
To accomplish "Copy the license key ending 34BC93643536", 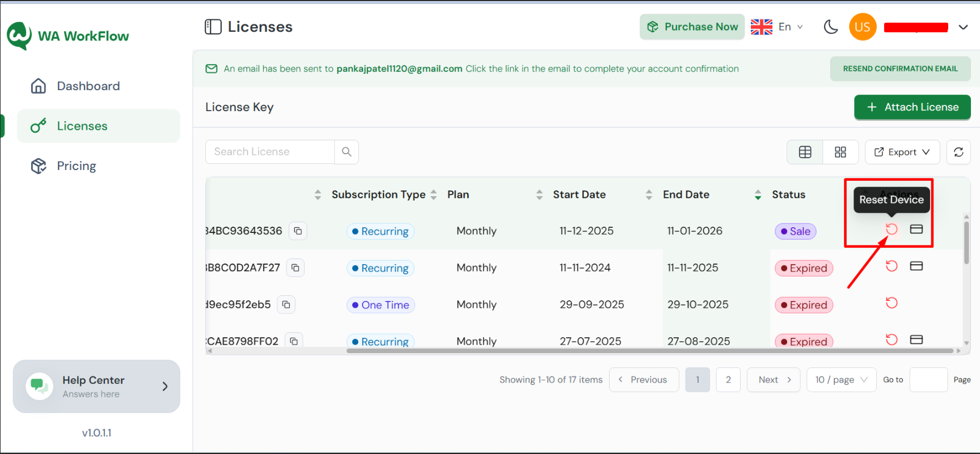I will coord(298,231).
